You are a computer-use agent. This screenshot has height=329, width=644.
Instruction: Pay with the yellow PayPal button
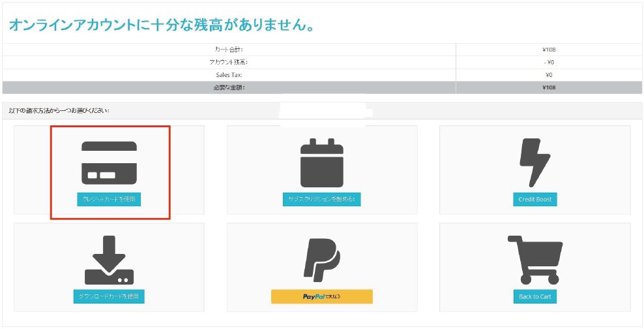pyautogui.click(x=321, y=297)
